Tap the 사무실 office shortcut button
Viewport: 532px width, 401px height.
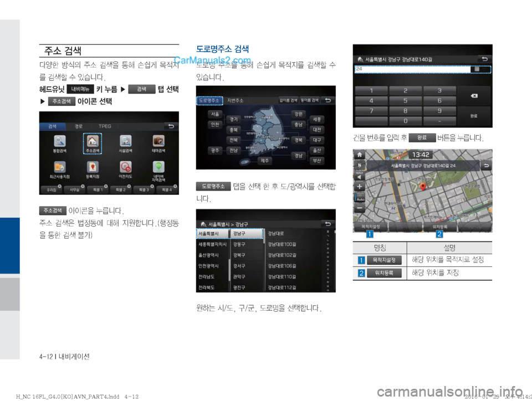(x=74, y=189)
